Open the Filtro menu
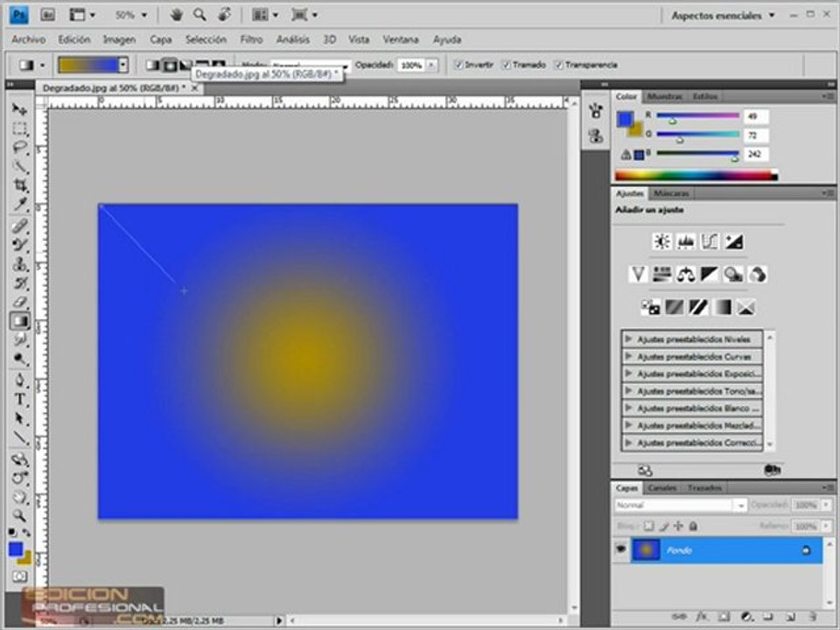Viewport: 840px width, 630px height. click(x=251, y=39)
